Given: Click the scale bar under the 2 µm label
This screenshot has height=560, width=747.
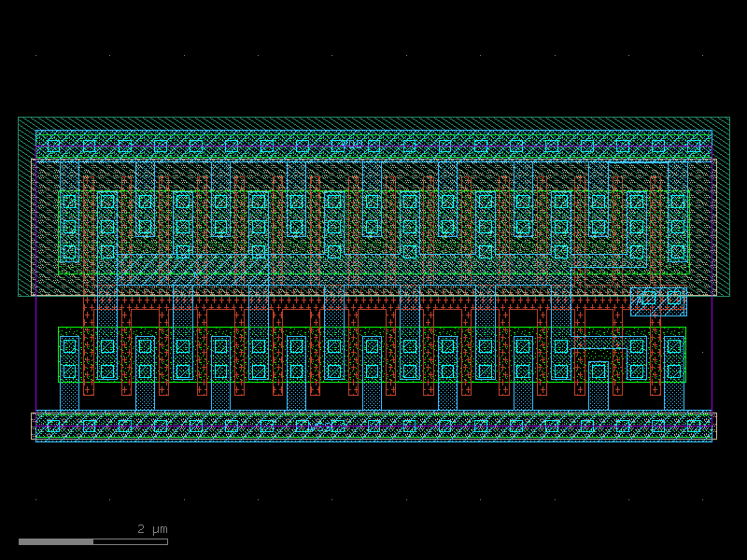Looking at the screenshot, I should (93, 542).
